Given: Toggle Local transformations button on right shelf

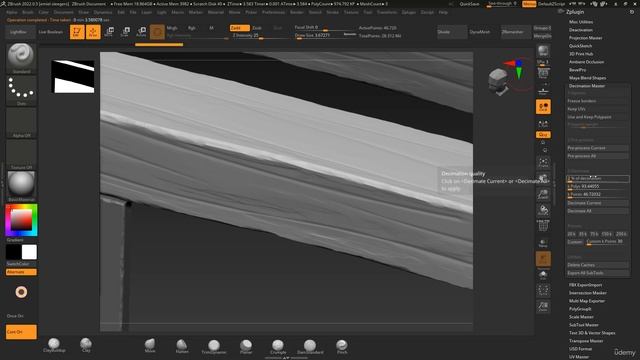Looking at the screenshot, I should tap(543, 107).
